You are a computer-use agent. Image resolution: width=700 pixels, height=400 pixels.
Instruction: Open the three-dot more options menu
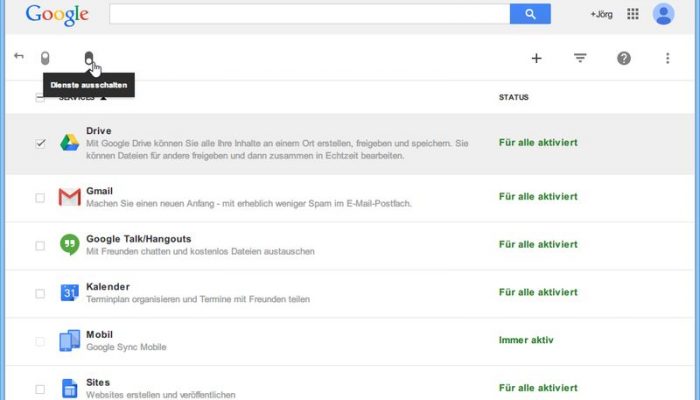[667, 58]
